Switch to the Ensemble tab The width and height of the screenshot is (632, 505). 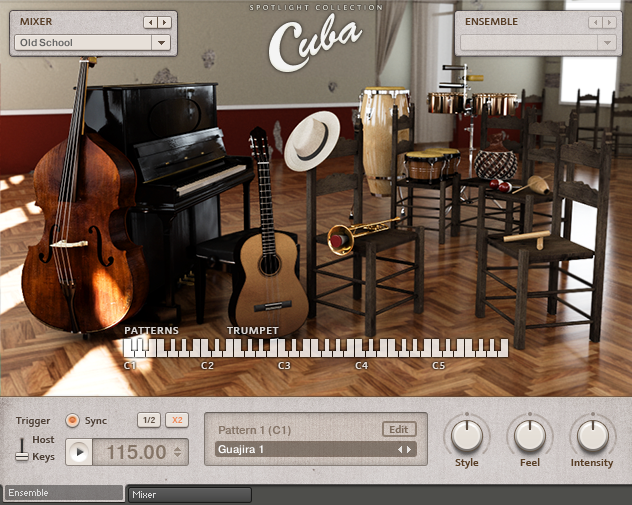64,493
